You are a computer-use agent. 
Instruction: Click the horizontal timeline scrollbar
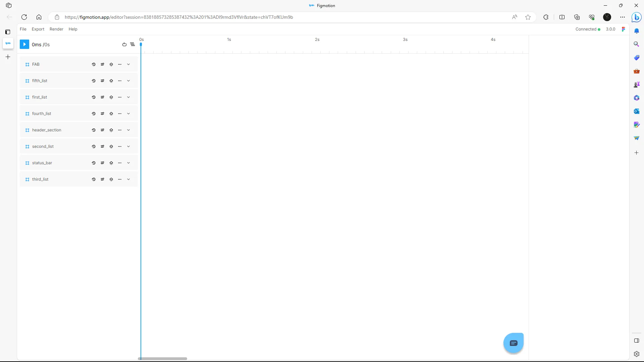[162, 359]
